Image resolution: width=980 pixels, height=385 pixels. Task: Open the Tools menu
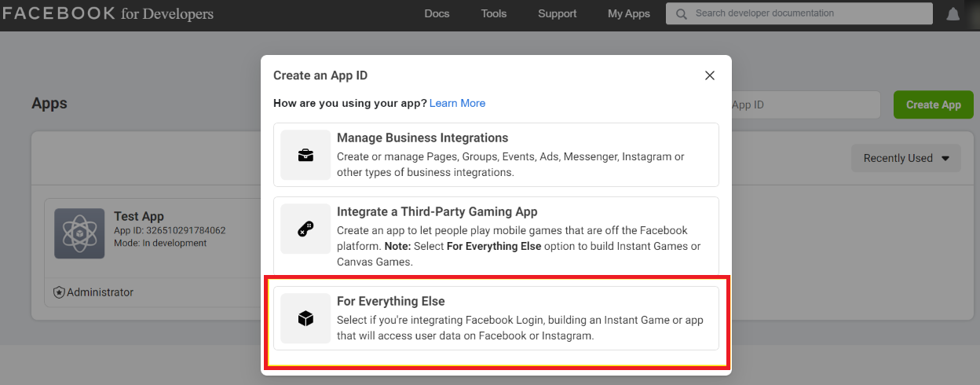coord(494,13)
